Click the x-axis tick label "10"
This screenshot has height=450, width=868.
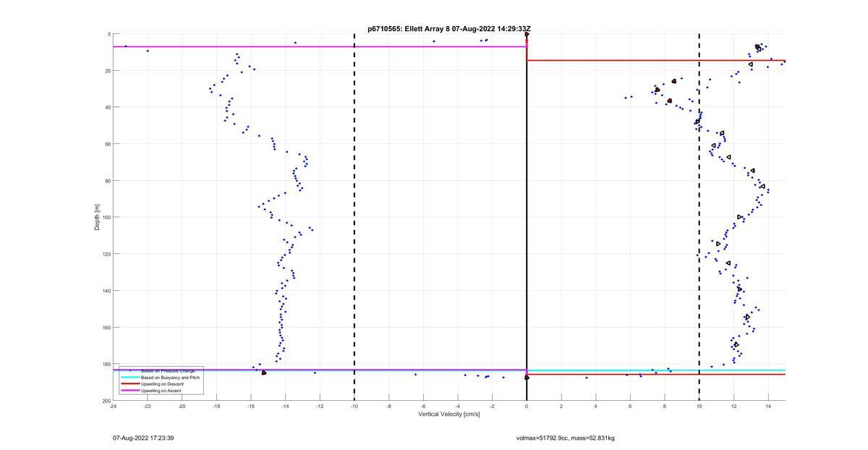point(699,406)
